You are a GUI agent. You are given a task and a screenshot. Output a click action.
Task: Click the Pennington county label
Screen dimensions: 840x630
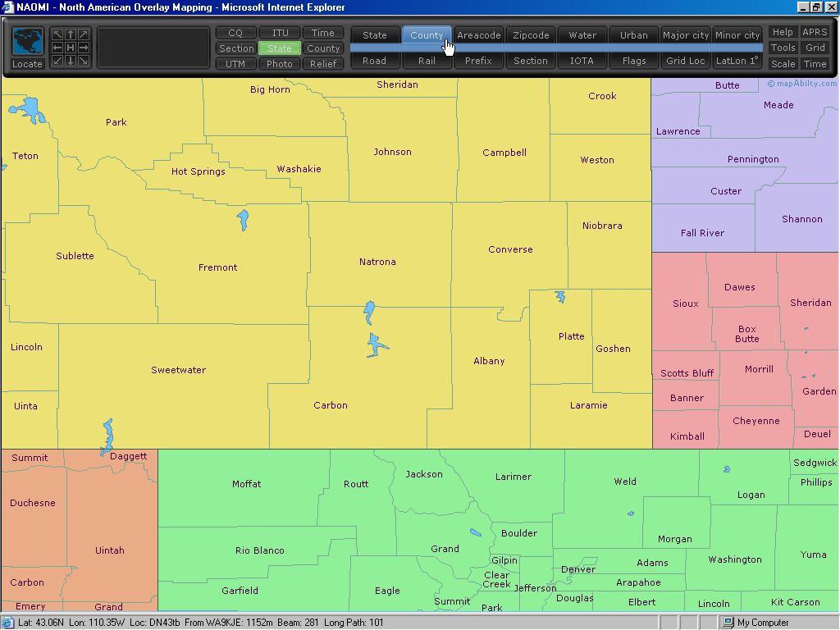point(753,159)
